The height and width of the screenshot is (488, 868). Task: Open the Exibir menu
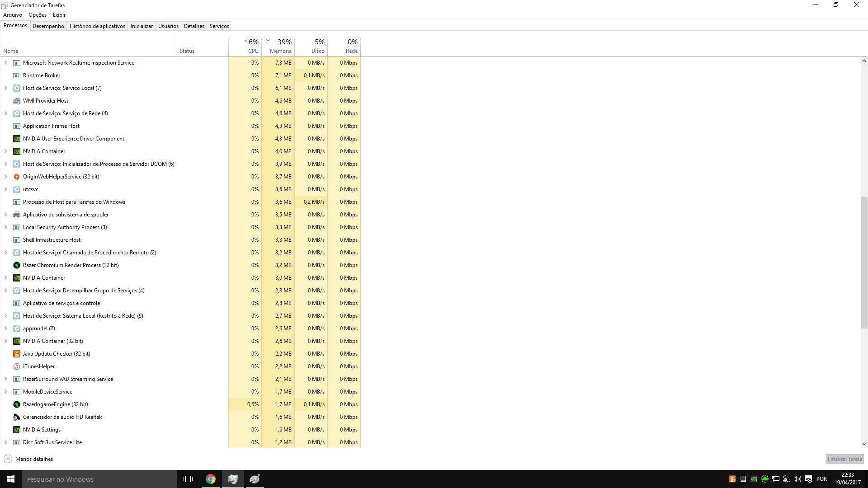pos(59,15)
